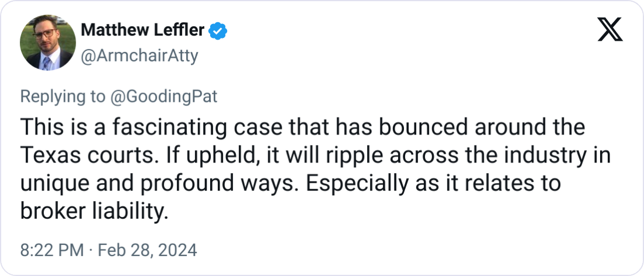Click Matthew Leffler's profile photo
Image resolution: width=644 pixels, height=276 pixels.
(47, 44)
